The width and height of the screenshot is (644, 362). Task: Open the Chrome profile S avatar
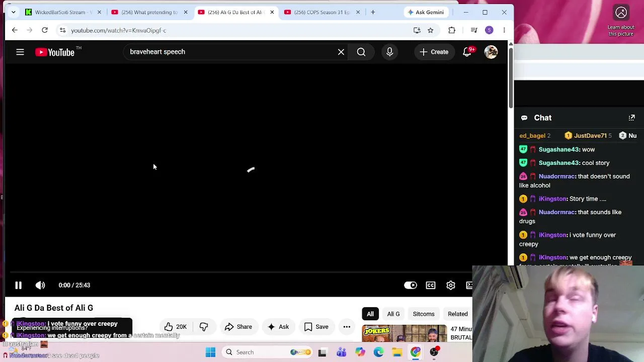[x=489, y=30]
